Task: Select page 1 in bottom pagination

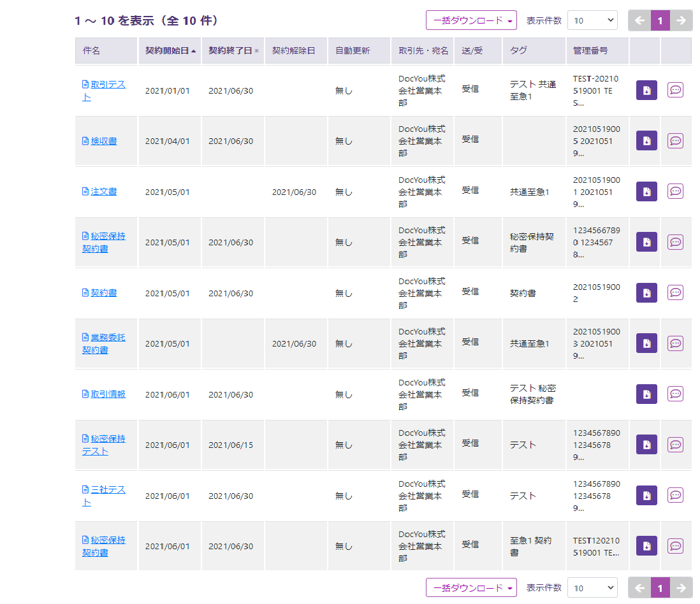Action: click(x=660, y=588)
